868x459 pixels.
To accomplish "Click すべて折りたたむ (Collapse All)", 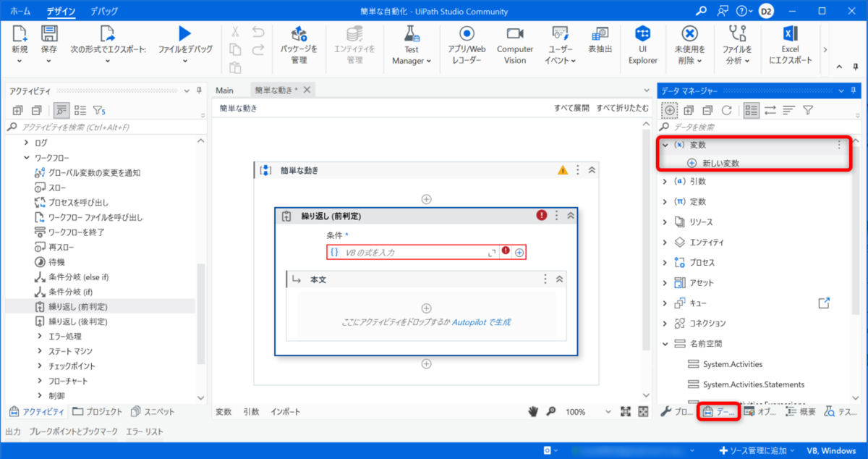I will coord(623,108).
